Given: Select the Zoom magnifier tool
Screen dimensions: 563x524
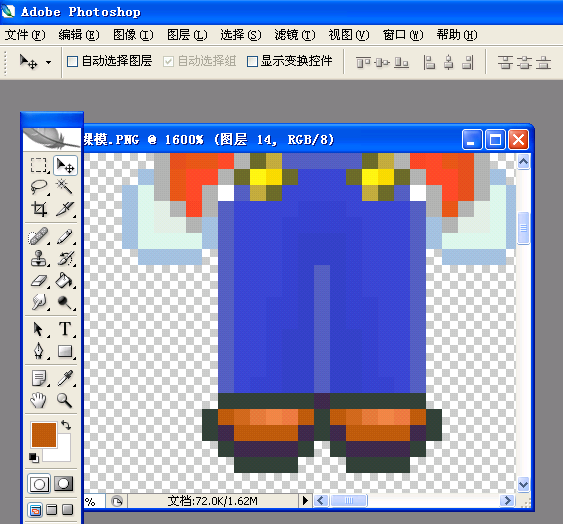Looking at the screenshot, I should point(65,400).
